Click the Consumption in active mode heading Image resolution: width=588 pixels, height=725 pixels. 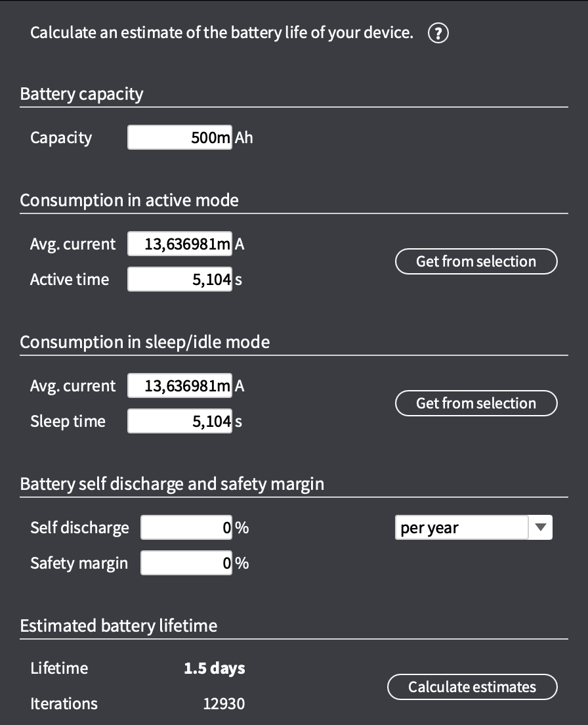(129, 200)
